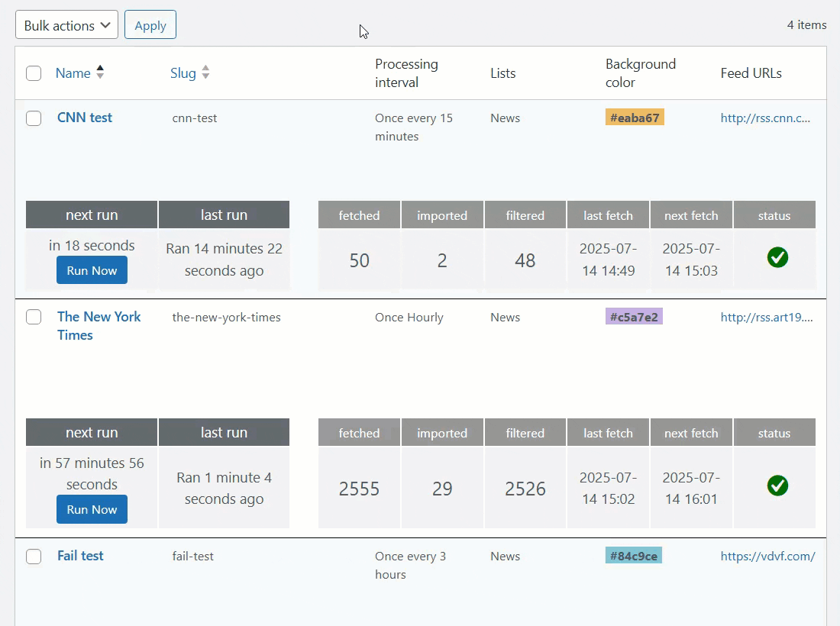Click the 'Ran 1 minute 4 seconds ago' text
The width and height of the screenshot is (840, 626).
tap(224, 488)
